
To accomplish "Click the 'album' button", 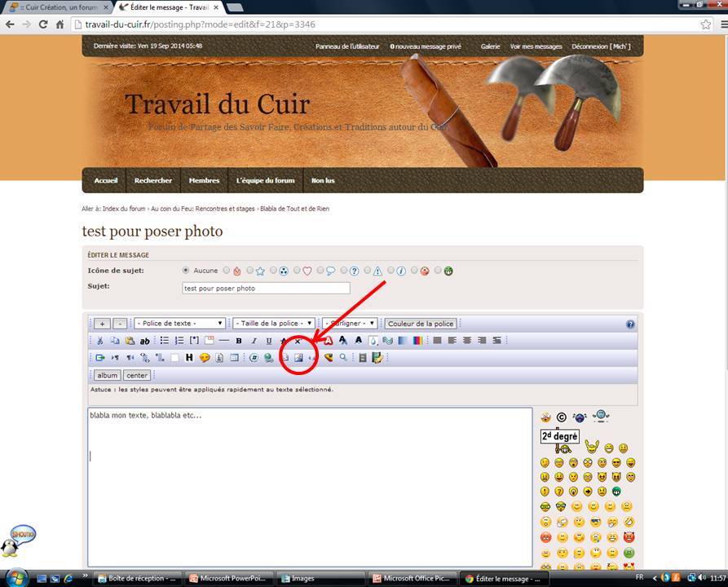I will click(108, 376).
